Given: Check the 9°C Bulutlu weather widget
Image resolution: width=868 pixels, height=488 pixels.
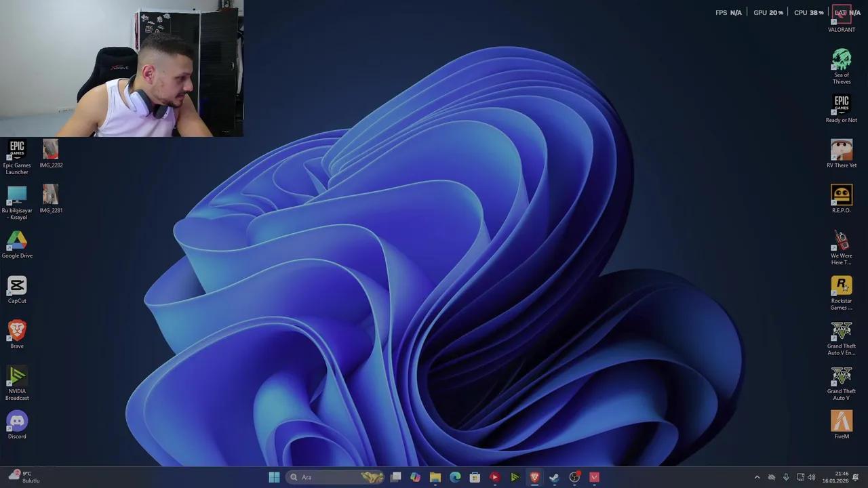Looking at the screenshot, I should [x=20, y=476].
